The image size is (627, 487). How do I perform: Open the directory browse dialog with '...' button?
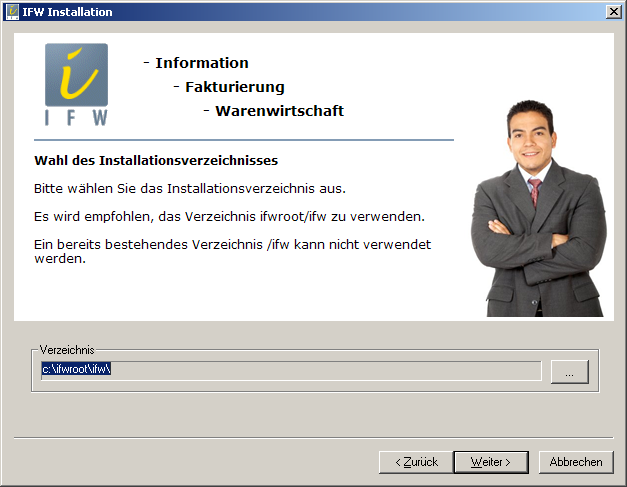pyautogui.click(x=569, y=372)
